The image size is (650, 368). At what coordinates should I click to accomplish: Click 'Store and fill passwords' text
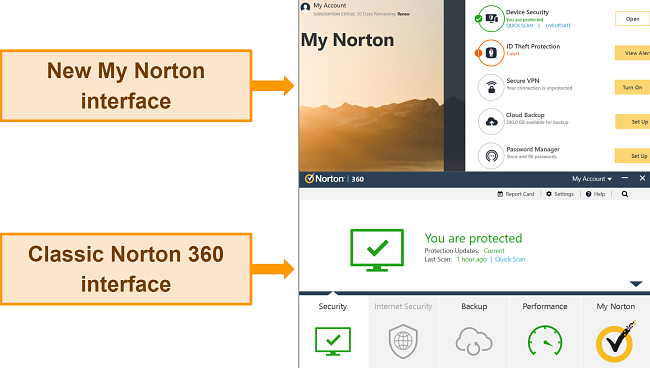pos(531,157)
